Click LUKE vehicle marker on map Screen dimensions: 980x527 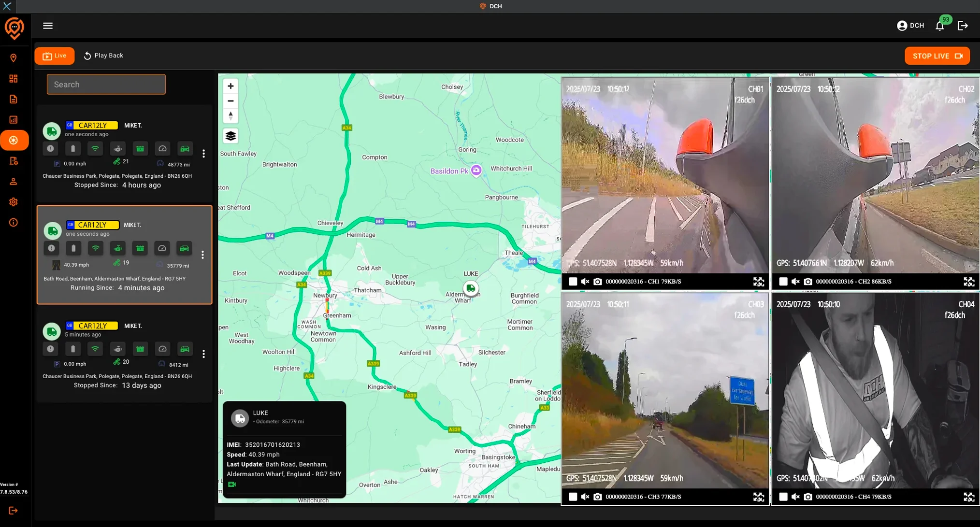coord(470,288)
